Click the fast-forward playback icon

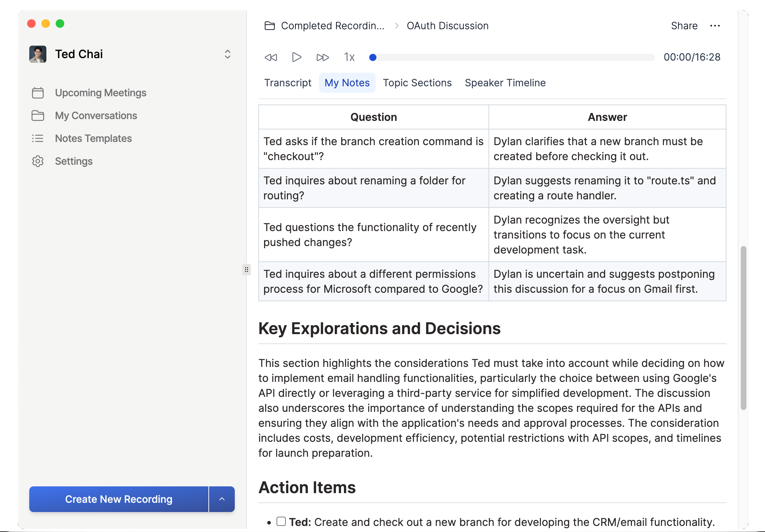[x=323, y=57]
